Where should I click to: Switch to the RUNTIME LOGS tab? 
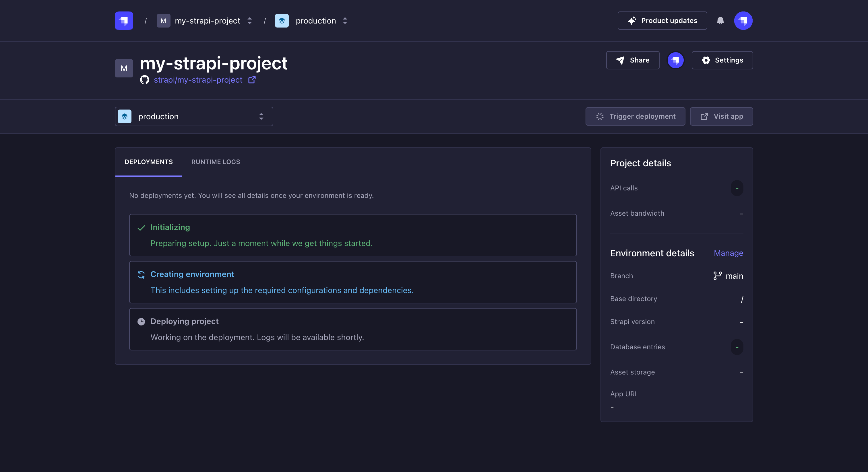pyautogui.click(x=215, y=162)
